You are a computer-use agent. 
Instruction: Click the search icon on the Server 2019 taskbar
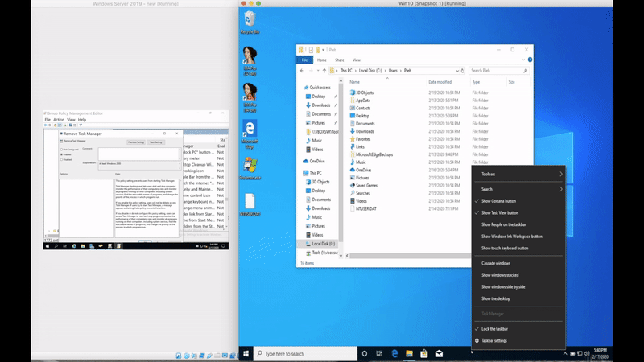[56, 246]
